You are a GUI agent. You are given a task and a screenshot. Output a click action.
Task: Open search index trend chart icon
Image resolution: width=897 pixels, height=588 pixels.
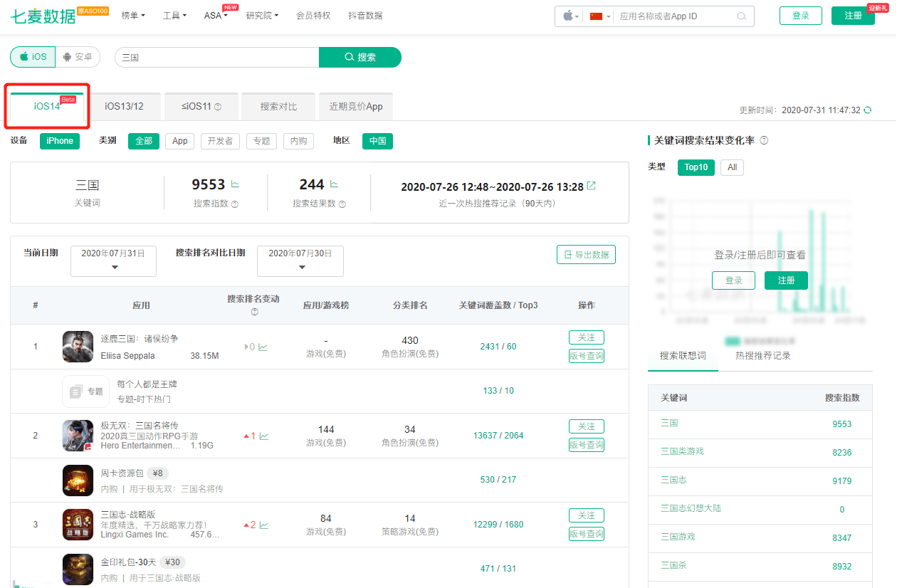pos(235,184)
